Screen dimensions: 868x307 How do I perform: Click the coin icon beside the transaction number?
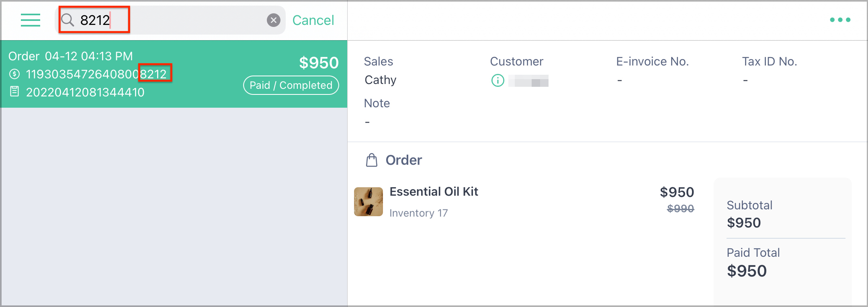[15, 74]
